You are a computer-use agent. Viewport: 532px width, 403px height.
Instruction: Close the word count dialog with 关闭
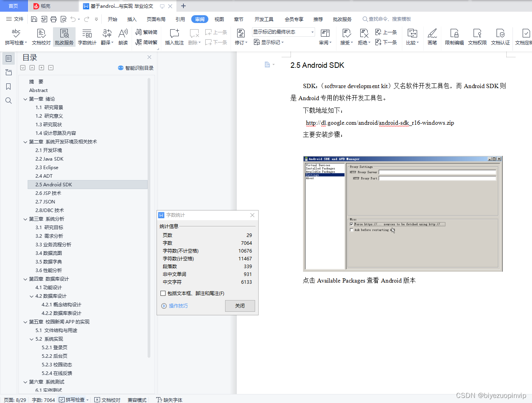(x=240, y=306)
